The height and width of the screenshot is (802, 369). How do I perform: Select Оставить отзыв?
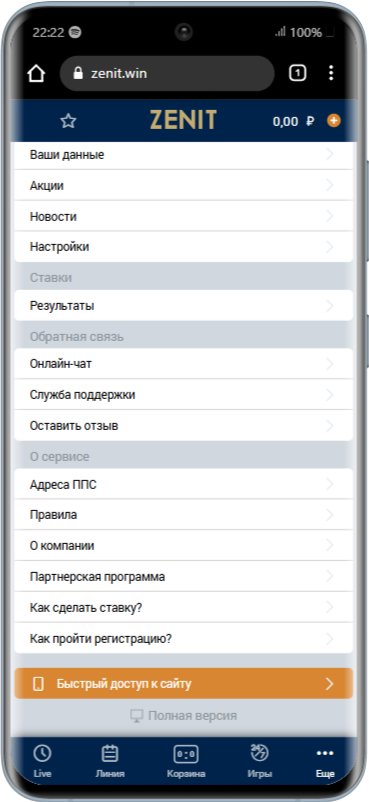coord(184,426)
